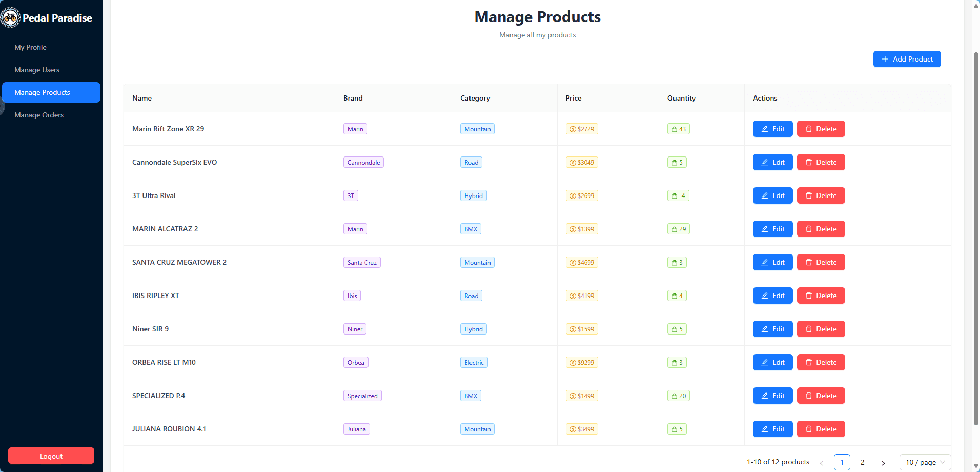This screenshot has width=980, height=472.
Task: Click trash icon for Cannondale SuperSix EVO
Action: pyautogui.click(x=809, y=163)
